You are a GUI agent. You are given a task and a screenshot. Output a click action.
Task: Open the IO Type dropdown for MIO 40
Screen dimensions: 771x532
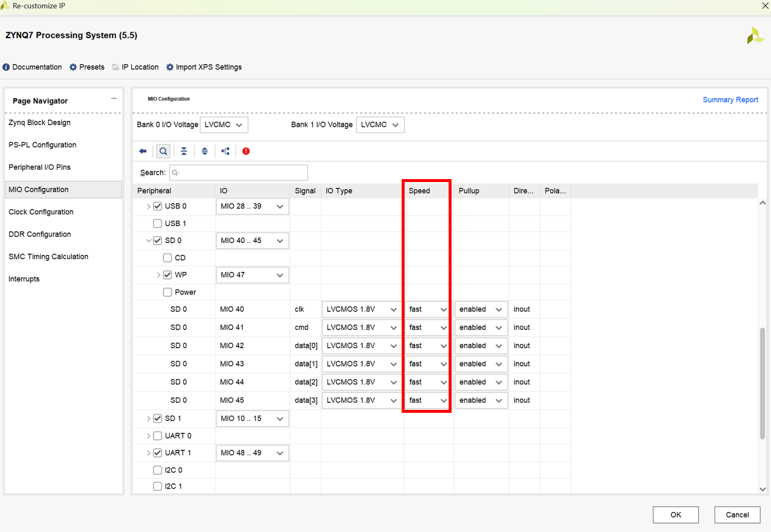coord(361,309)
